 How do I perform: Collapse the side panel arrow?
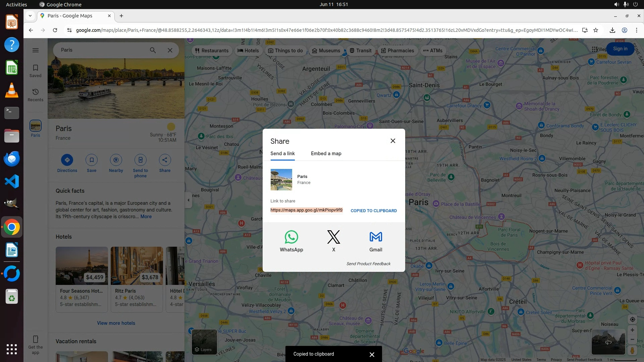(189, 200)
